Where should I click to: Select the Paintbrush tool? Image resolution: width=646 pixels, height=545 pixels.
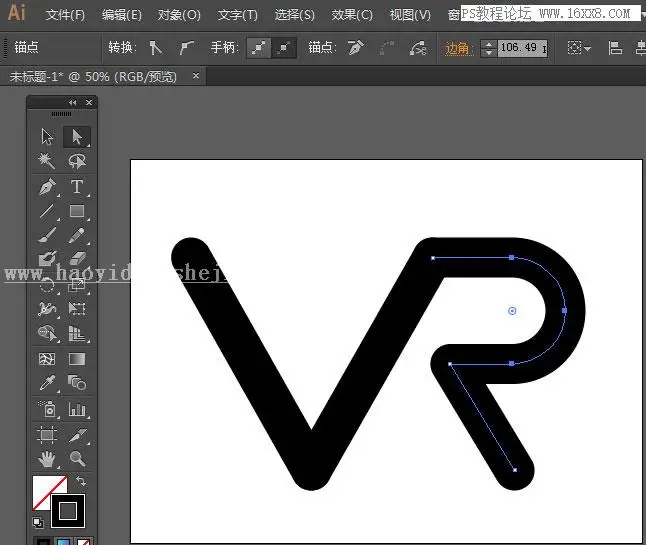pos(47,235)
